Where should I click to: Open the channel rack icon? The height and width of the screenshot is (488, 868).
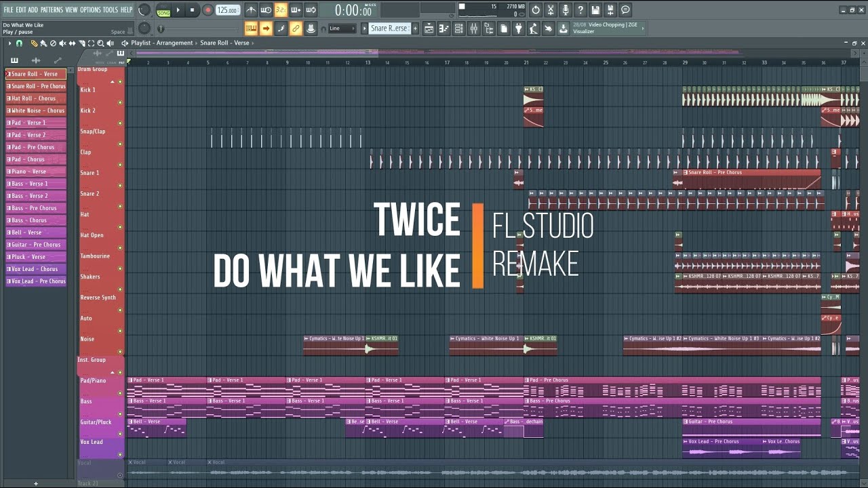point(459,28)
